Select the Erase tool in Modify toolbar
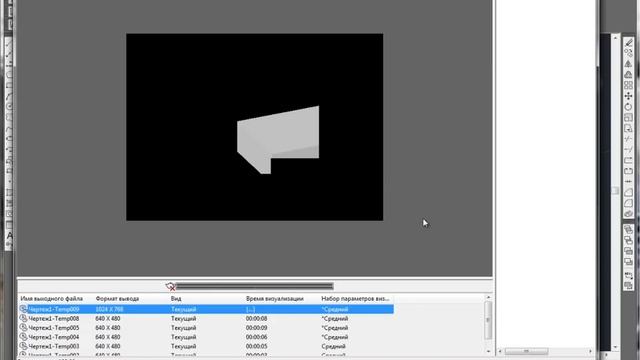This screenshot has height=360, width=640. (629, 42)
